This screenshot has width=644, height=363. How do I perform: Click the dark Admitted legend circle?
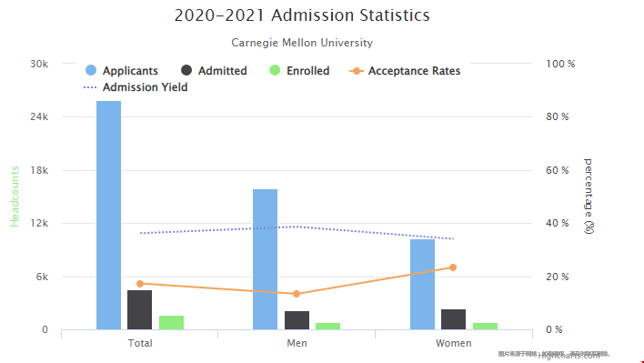(x=186, y=70)
